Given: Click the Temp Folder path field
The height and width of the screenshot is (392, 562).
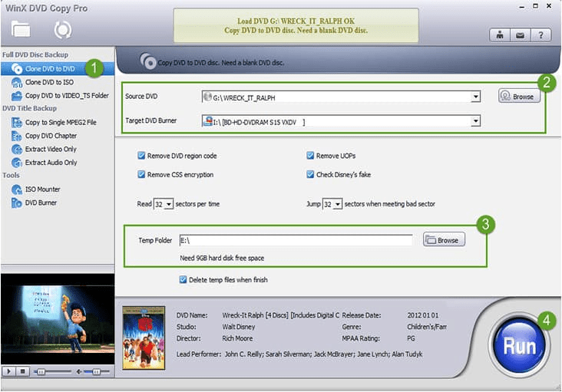Looking at the screenshot, I should click(296, 240).
